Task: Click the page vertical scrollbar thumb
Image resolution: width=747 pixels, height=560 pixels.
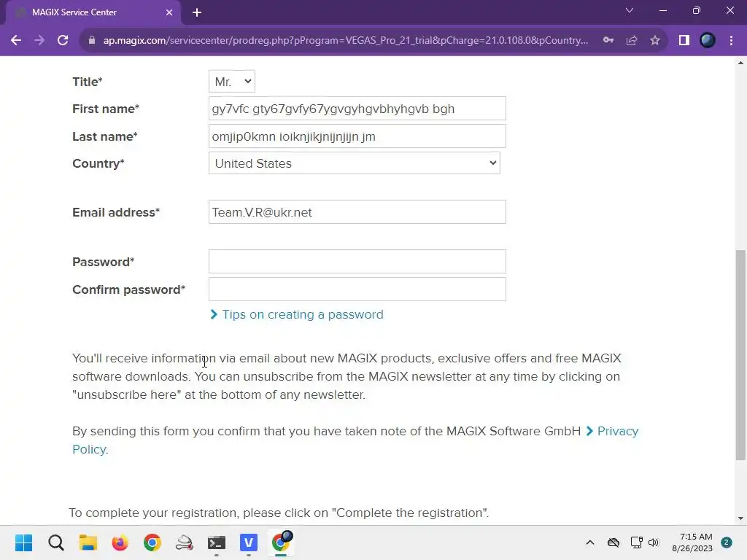Action: pos(740,355)
